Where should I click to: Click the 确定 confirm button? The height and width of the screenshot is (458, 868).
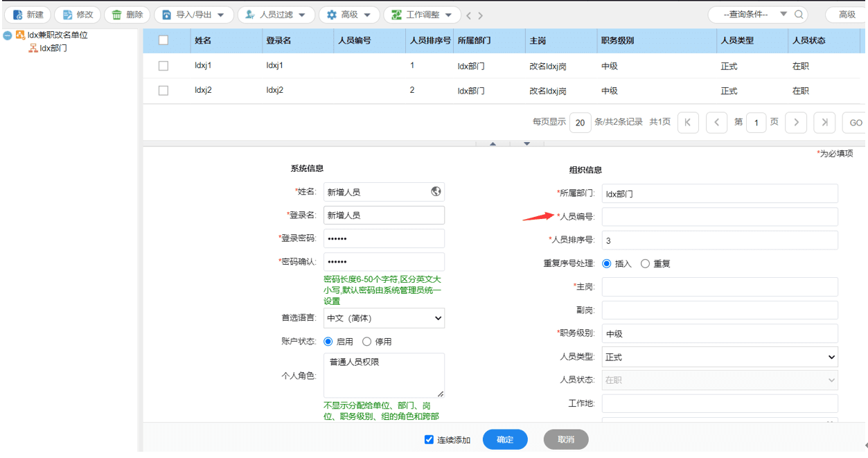505,439
